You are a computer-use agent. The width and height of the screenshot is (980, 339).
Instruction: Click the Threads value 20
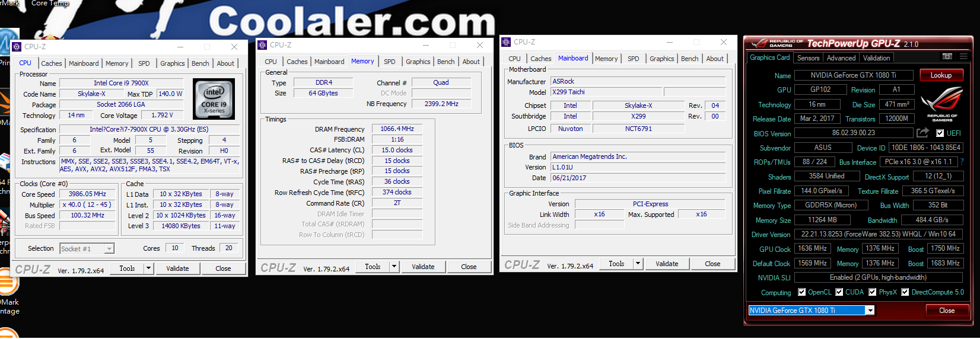[228, 248]
